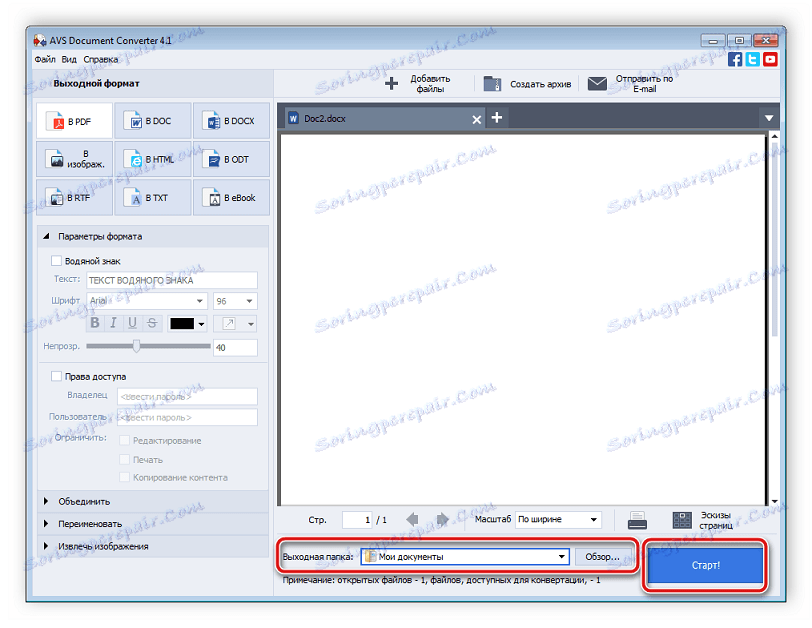
Task: Pick the To eBook output format
Action: pos(231,197)
